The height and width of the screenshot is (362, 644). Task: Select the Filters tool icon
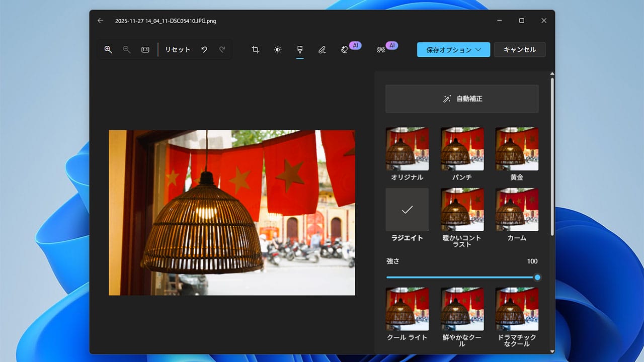pos(300,49)
